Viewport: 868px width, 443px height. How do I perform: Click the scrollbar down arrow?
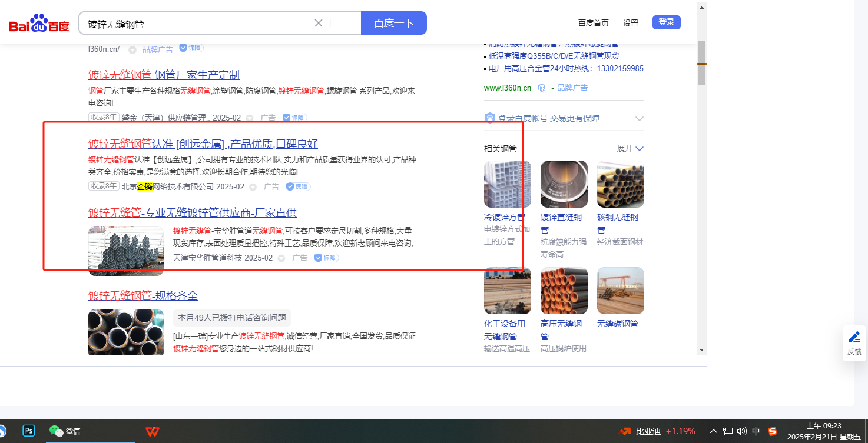[x=701, y=349]
